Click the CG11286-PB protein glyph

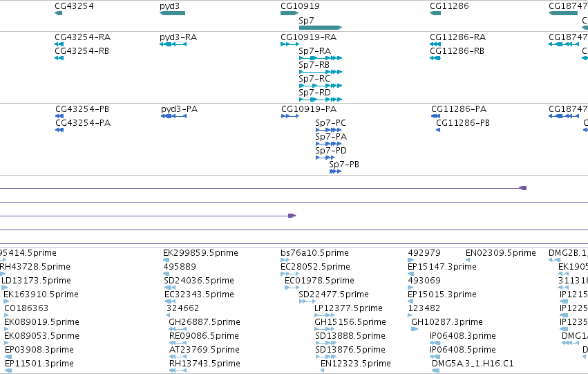[x=438, y=130]
